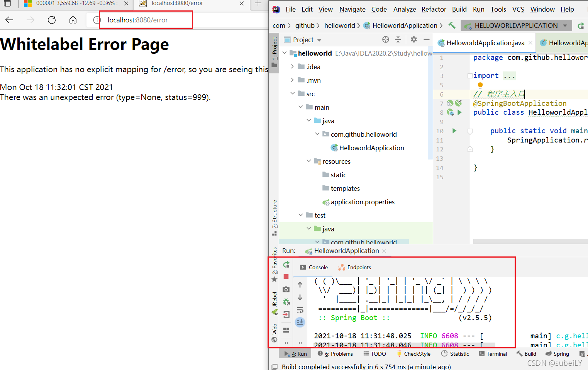
Task: Open the Terminal tool window
Action: point(493,354)
